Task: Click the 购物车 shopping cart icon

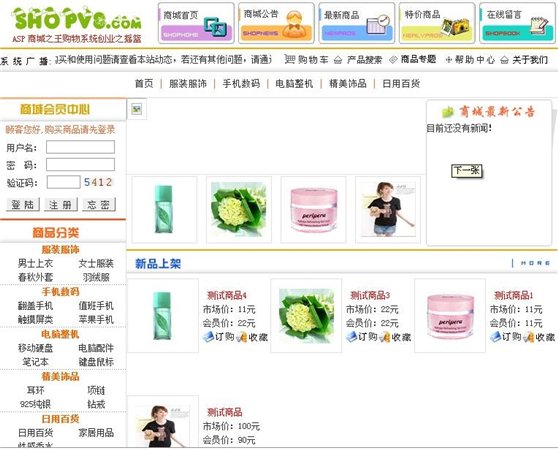Action: pyautogui.click(x=290, y=59)
